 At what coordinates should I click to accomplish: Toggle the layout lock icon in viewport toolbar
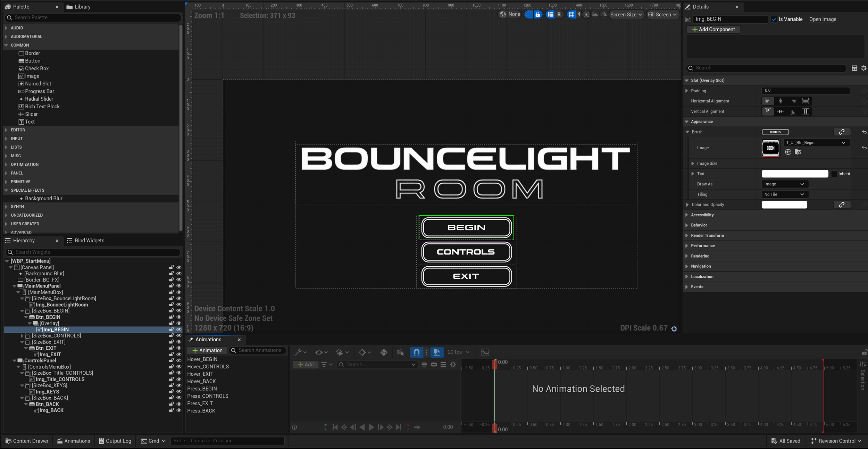tap(537, 15)
